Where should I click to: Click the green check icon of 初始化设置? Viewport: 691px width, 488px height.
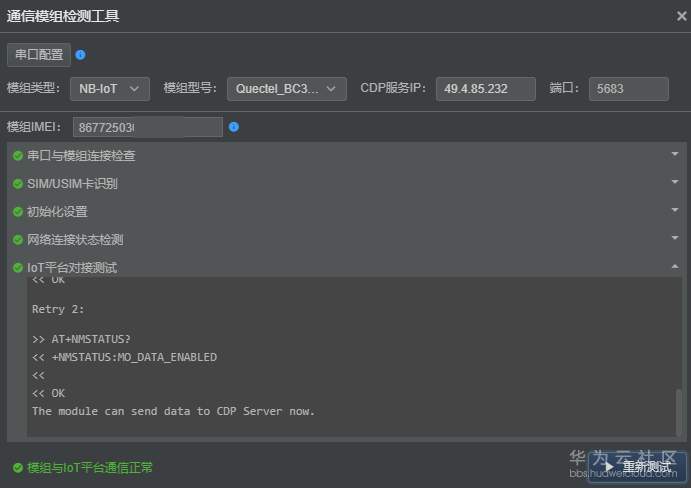coord(18,212)
